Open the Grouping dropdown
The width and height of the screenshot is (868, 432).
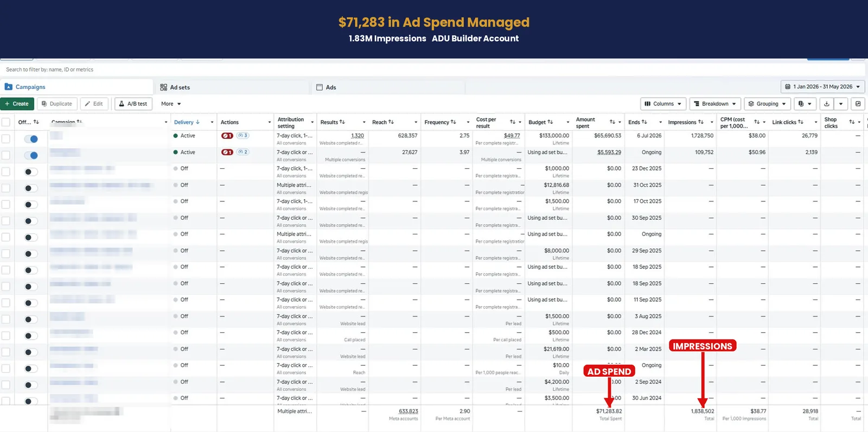(767, 104)
